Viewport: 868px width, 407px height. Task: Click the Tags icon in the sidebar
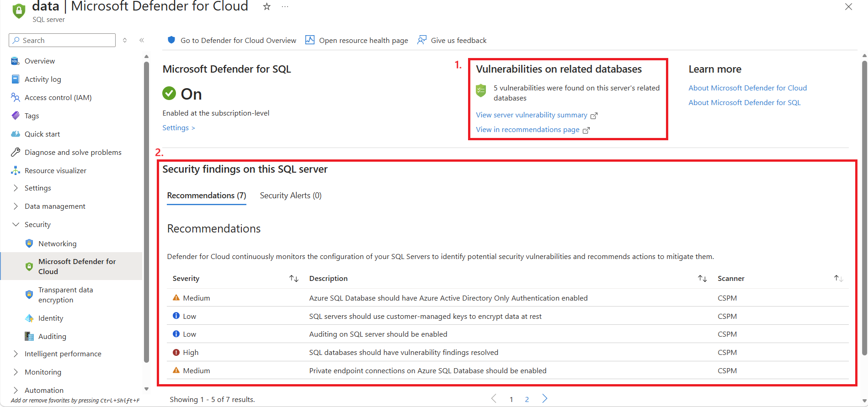coord(15,116)
